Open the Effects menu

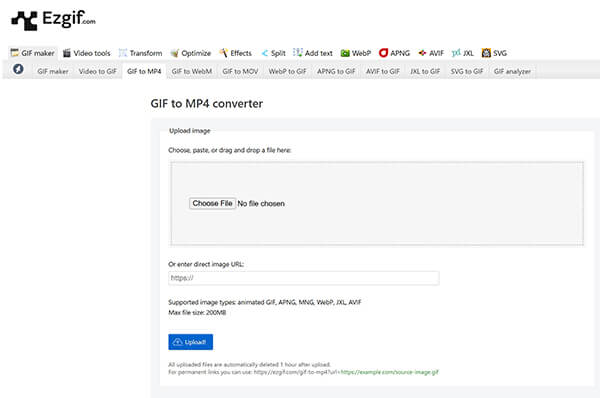[x=235, y=53]
